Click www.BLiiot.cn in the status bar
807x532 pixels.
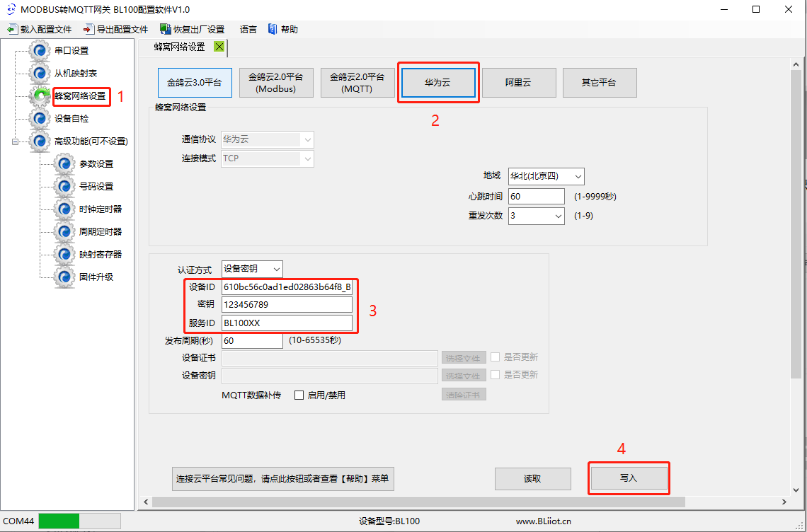coord(544,521)
